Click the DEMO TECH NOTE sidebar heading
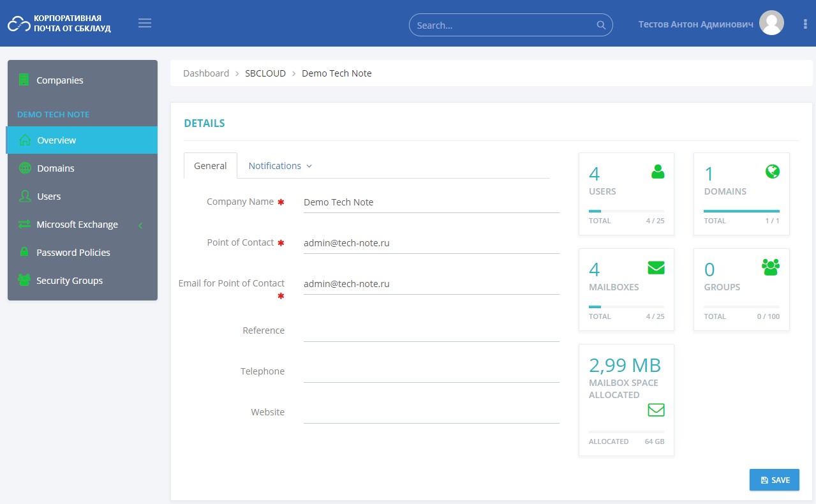The width and height of the screenshot is (816, 504). click(x=53, y=114)
